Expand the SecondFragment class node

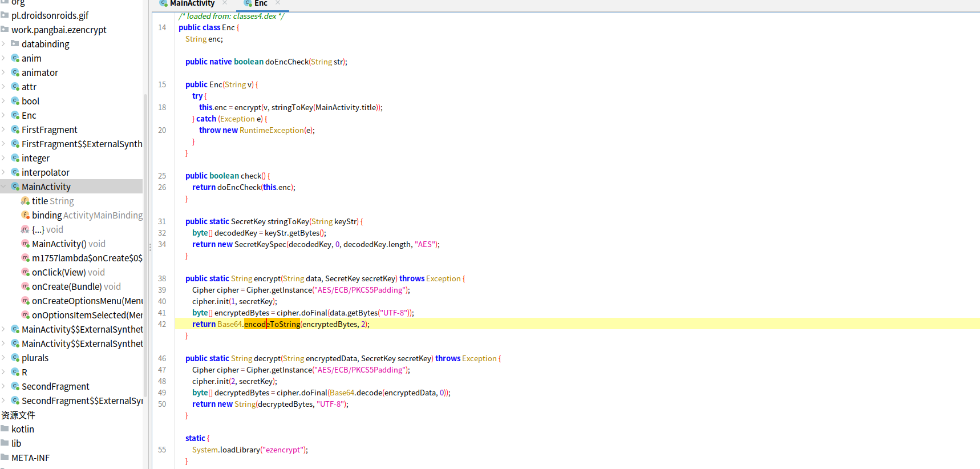click(4, 386)
